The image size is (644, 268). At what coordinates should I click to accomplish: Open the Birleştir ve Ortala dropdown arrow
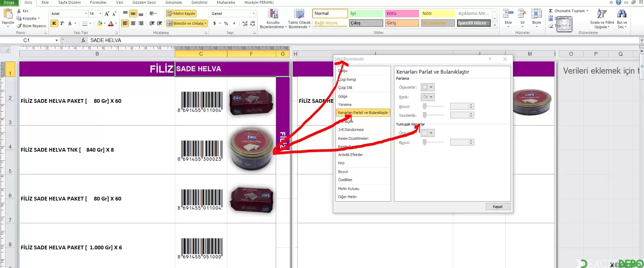tap(205, 23)
